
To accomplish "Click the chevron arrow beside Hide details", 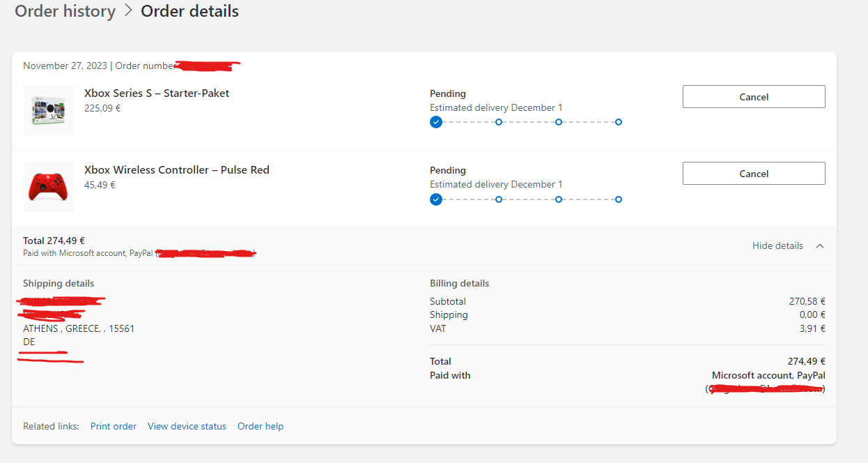I will click(x=820, y=246).
